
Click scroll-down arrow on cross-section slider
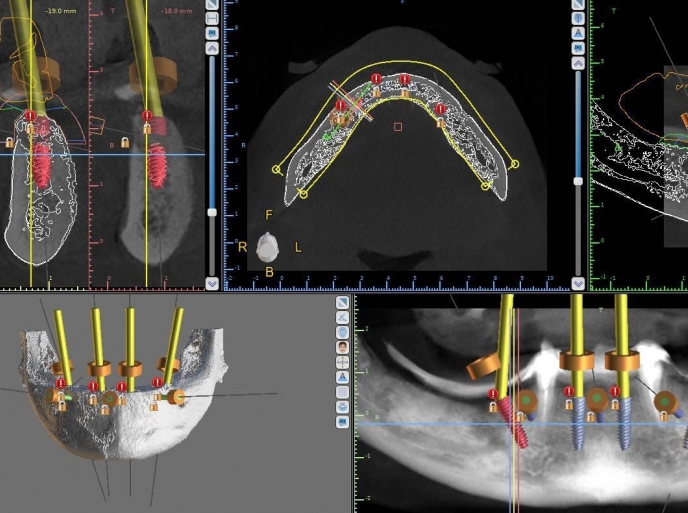(212, 283)
